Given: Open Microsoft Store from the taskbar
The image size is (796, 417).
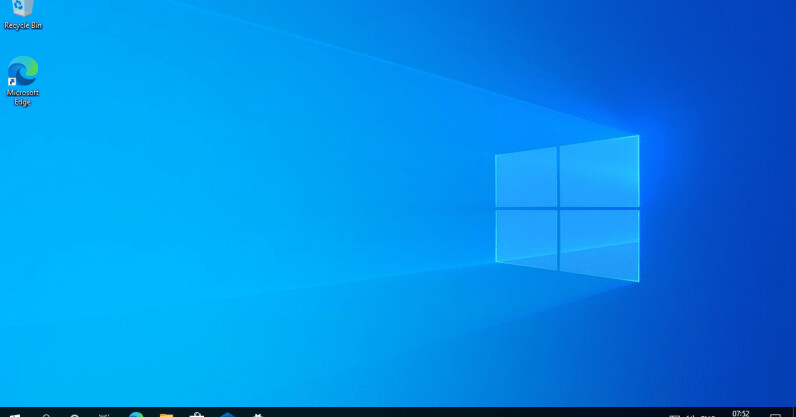Looking at the screenshot, I should [197, 414].
